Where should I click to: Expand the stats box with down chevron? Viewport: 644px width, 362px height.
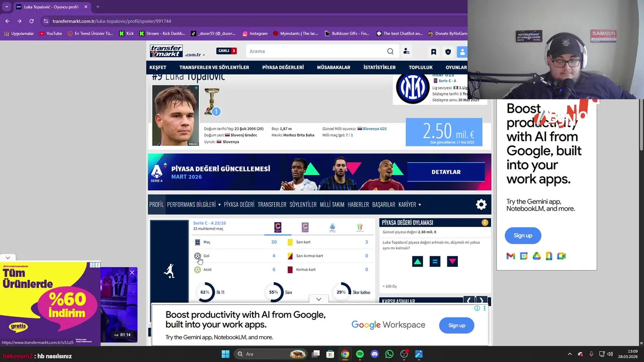[x=318, y=299]
